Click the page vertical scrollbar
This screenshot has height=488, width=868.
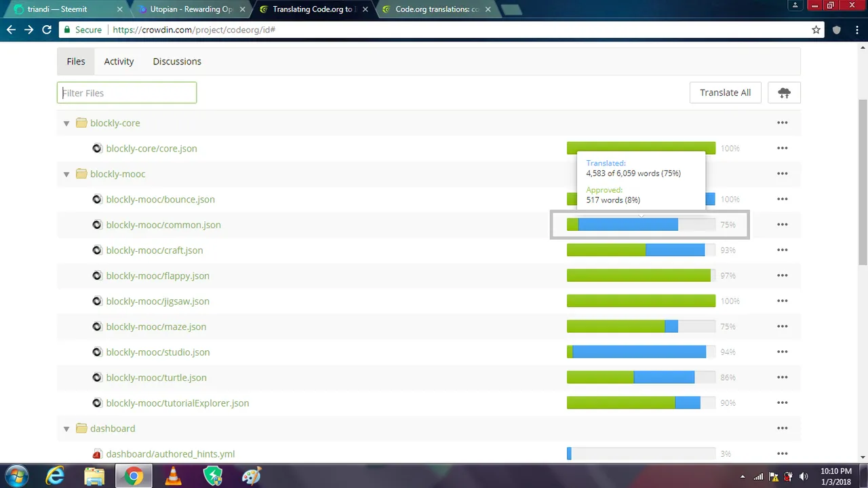tap(863, 182)
